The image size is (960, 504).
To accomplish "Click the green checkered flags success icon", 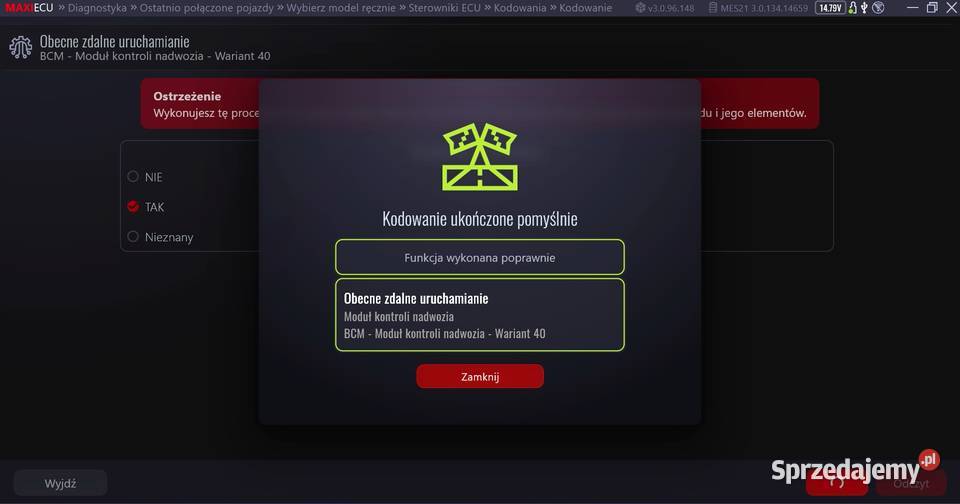I will [x=480, y=157].
